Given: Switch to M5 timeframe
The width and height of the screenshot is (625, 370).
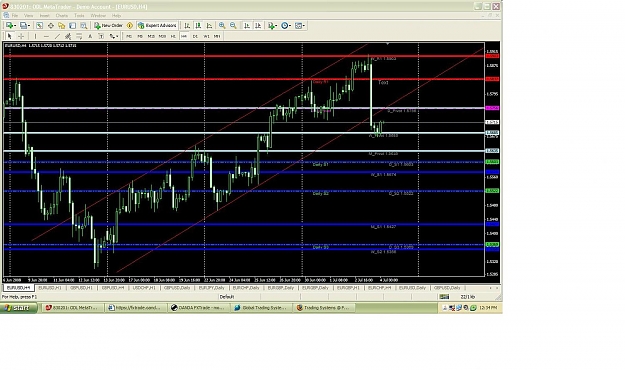Looking at the screenshot, I should coord(140,36).
